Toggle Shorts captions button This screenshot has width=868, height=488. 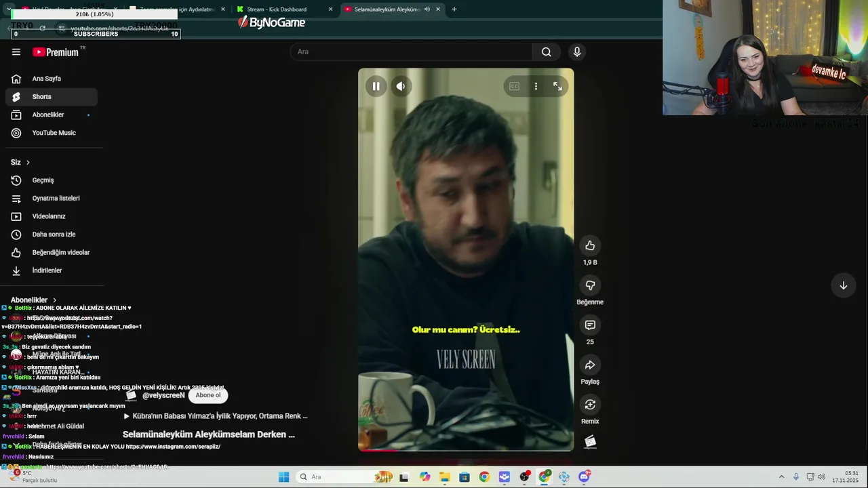pos(514,86)
